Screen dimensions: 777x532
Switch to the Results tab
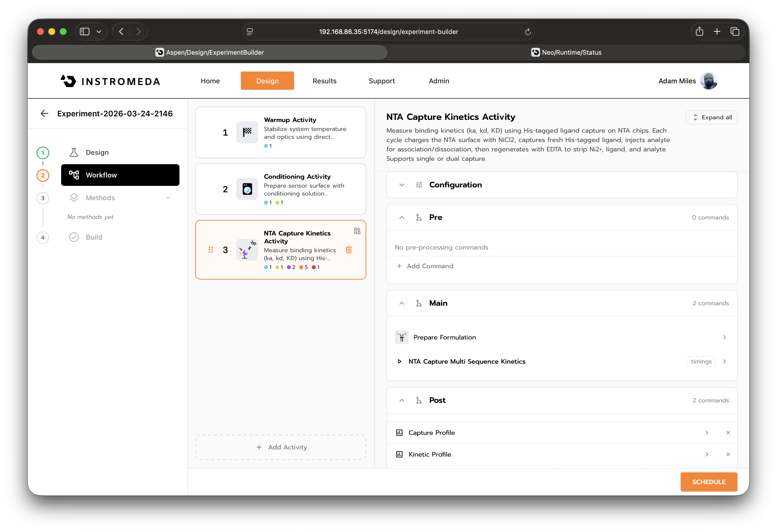324,81
